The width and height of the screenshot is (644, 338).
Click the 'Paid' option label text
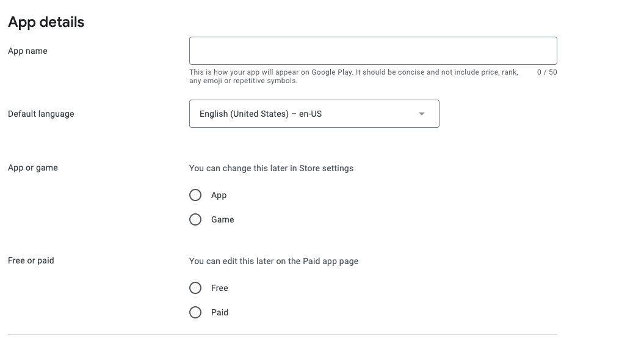pos(219,312)
